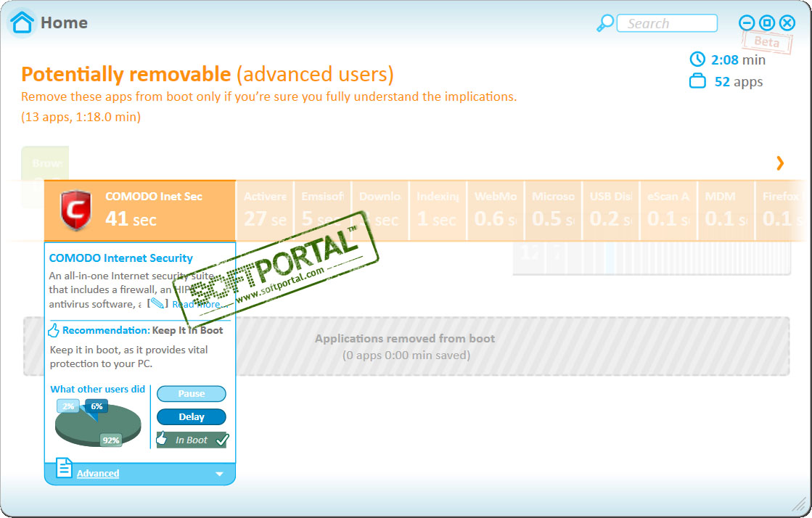This screenshot has height=518, width=812.
Task: Close the application window
Action: click(x=787, y=22)
